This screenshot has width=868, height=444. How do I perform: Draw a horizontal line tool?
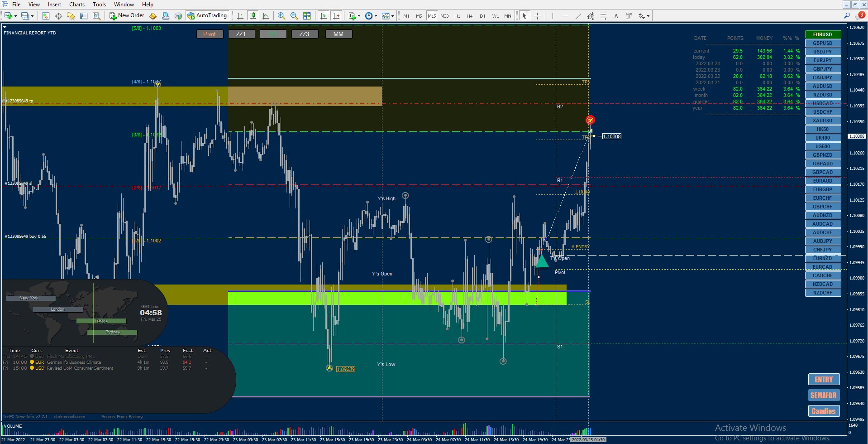565,16
